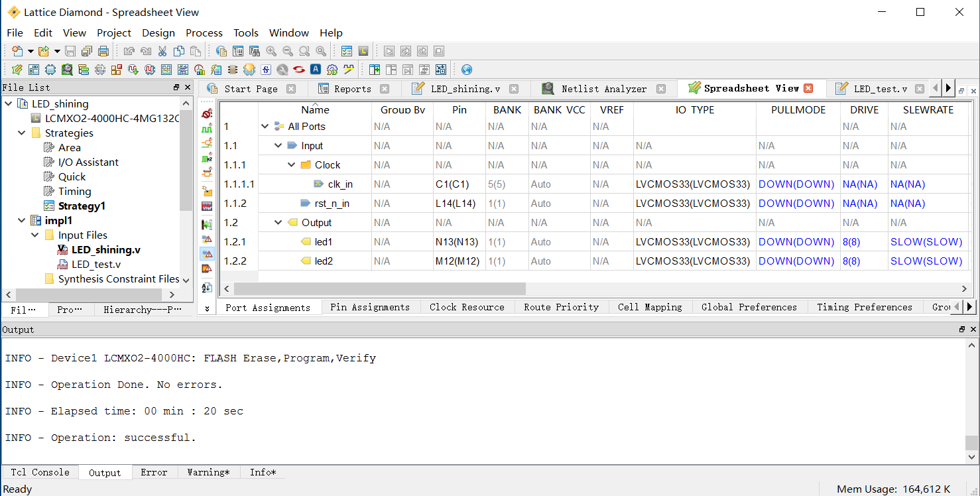The width and height of the screenshot is (980, 496).
Task: Click the Output panel vertical scrollbar
Action: (x=971, y=442)
